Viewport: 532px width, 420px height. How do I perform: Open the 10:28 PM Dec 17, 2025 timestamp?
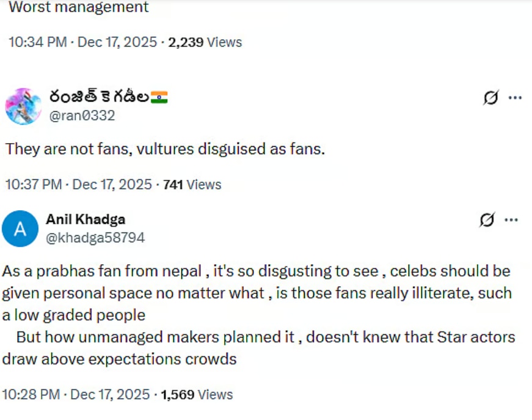(x=76, y=395)
